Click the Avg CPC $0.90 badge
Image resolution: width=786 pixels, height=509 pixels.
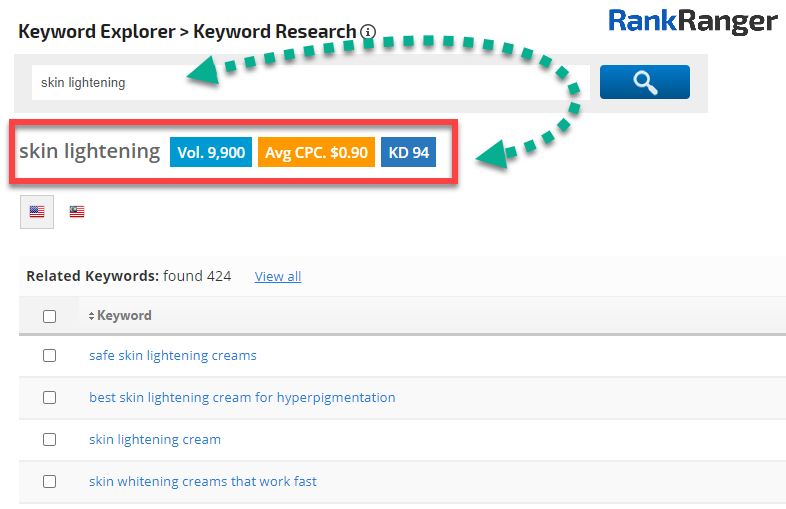coord(316,152)
